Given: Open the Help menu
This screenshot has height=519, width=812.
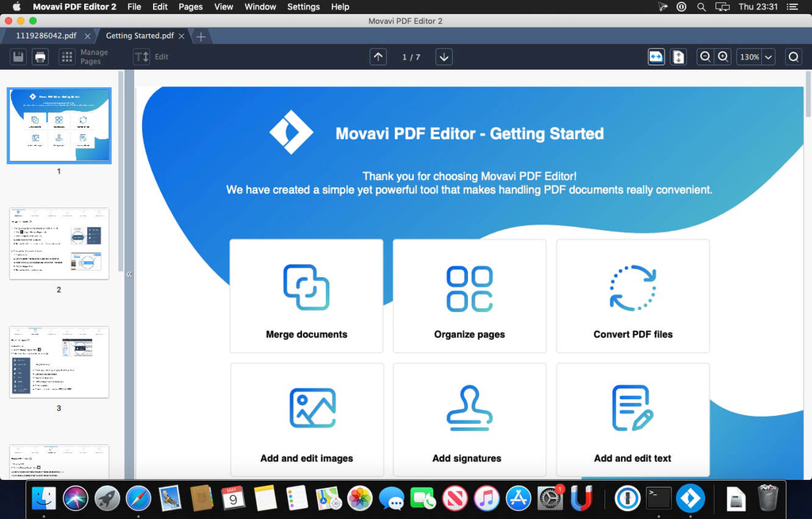Looking at the screenshot, I should tap(340, 6).
